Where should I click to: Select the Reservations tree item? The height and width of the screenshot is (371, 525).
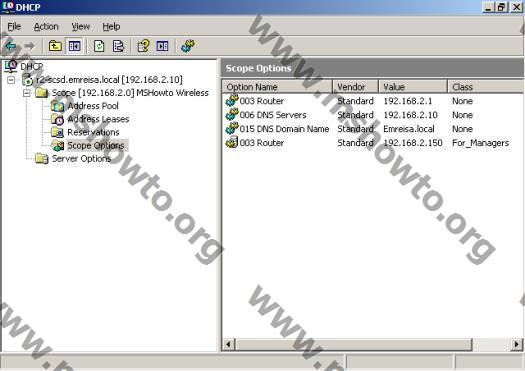click(93, 132)
